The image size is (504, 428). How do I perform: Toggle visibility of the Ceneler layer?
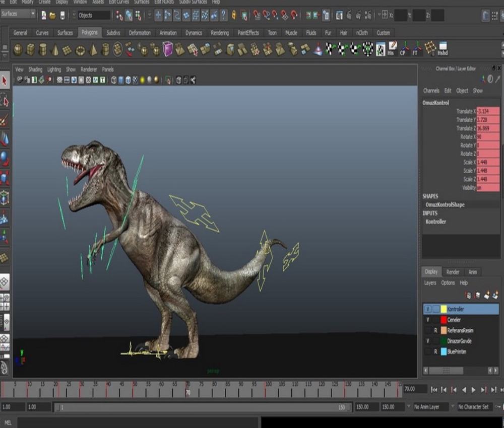(428, 320)
